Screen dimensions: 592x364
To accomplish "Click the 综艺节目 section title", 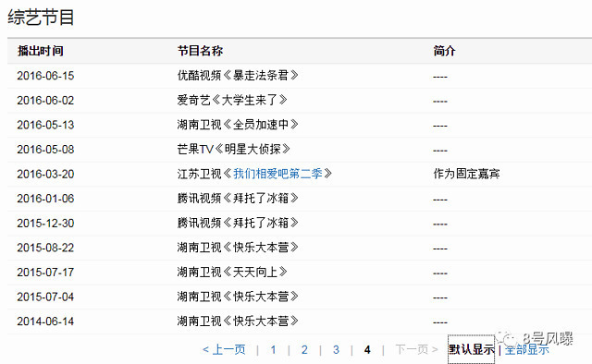I will (x=41, y=18).
